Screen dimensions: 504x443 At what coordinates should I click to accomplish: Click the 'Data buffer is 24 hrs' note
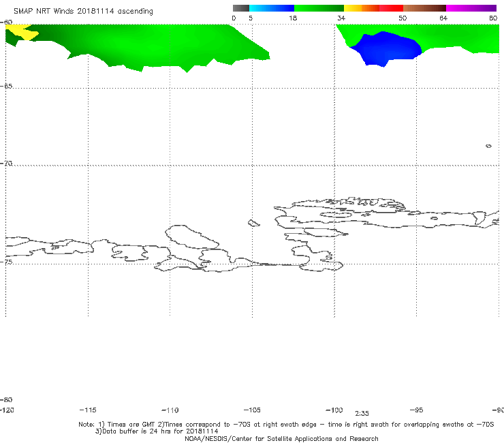pos(157,431)
